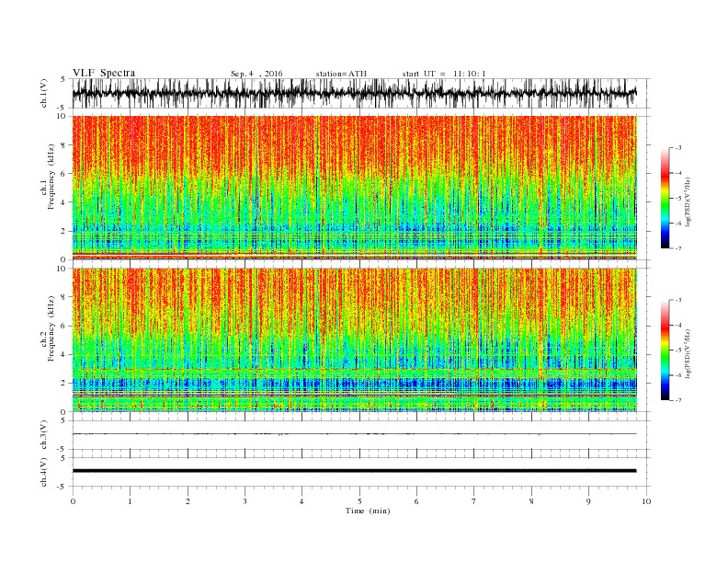Click the thin ch.3 voltage trace line
728x563 pixels.
point(355,434)
